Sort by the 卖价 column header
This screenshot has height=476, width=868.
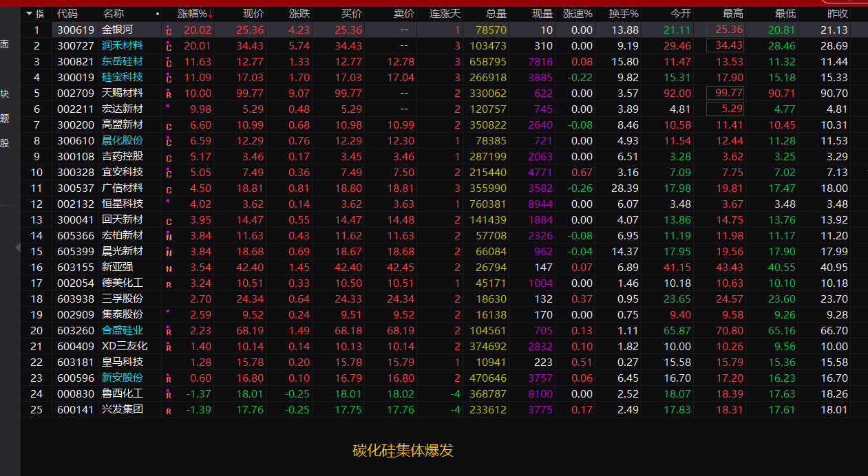tap(404, 14)
